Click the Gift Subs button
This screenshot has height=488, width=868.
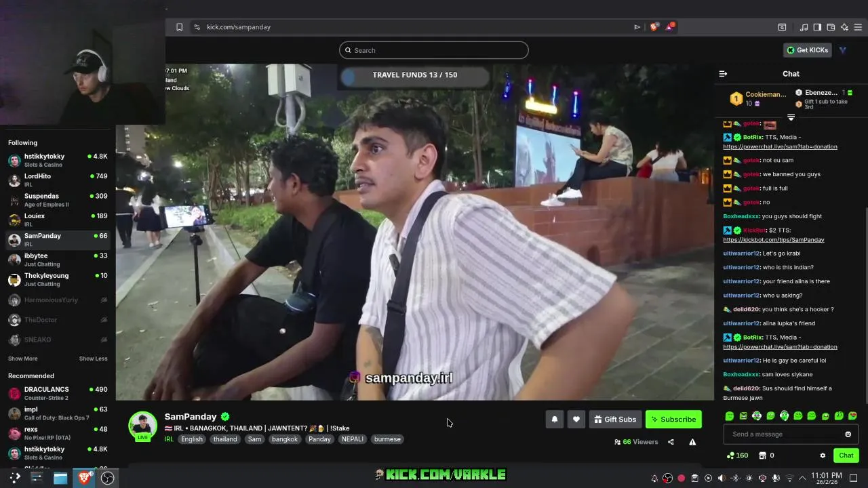click(615, 420)
